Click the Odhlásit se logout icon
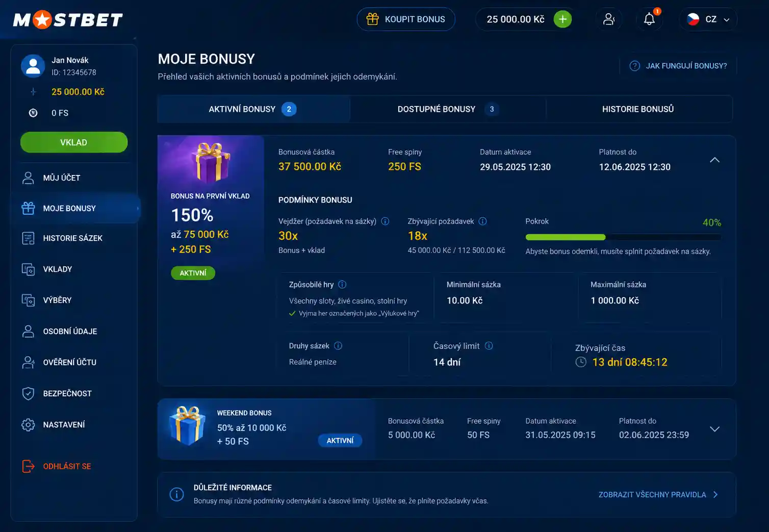The height and width of the screenshot is (532, 769). 28,466
